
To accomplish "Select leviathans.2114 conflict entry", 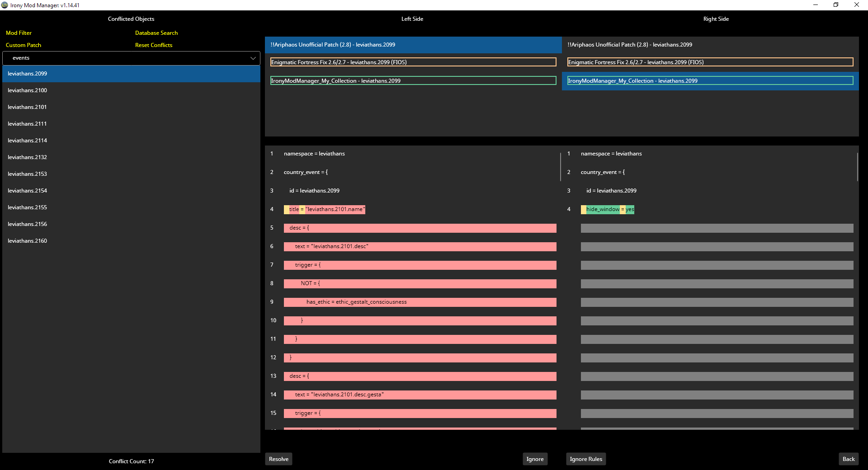I will coord(131,141).
